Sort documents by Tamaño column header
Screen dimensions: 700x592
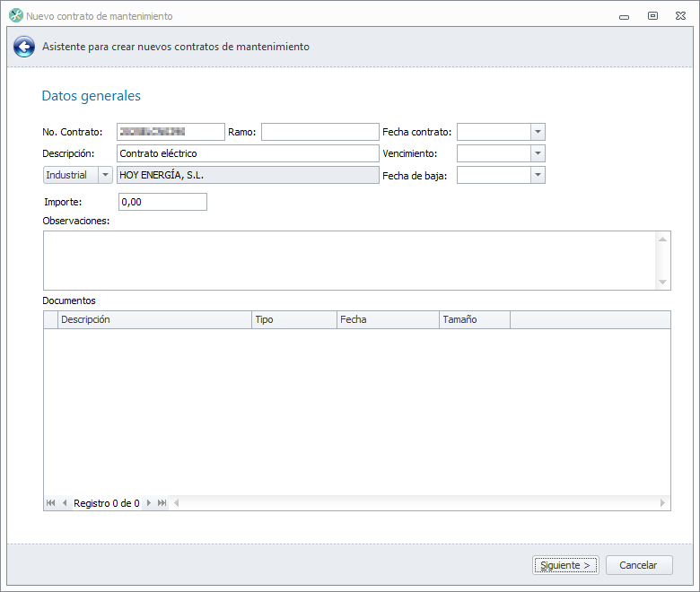tap(475, 319)
